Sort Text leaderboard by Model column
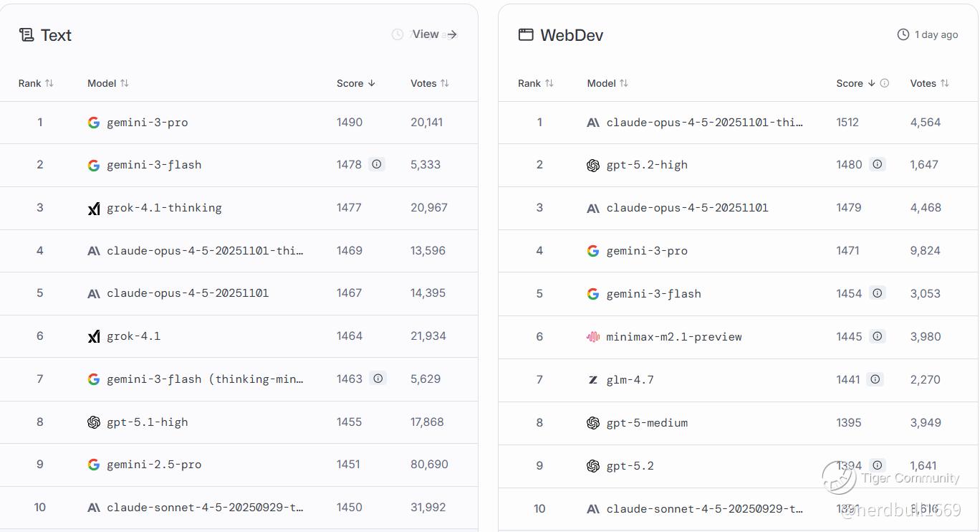Screen dimensions: 980x532 pos(108,83)
